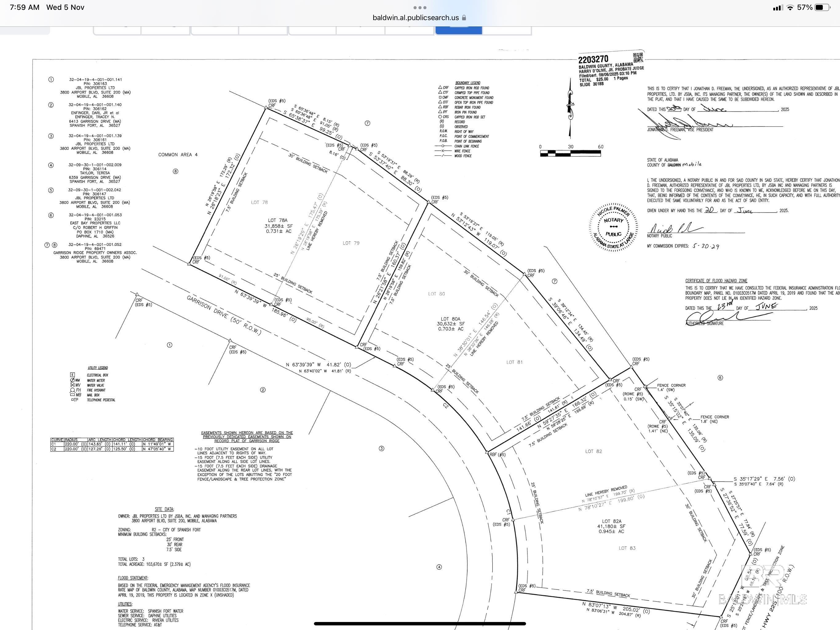Click the mail box symbol in the utility legend

(72, 395)
